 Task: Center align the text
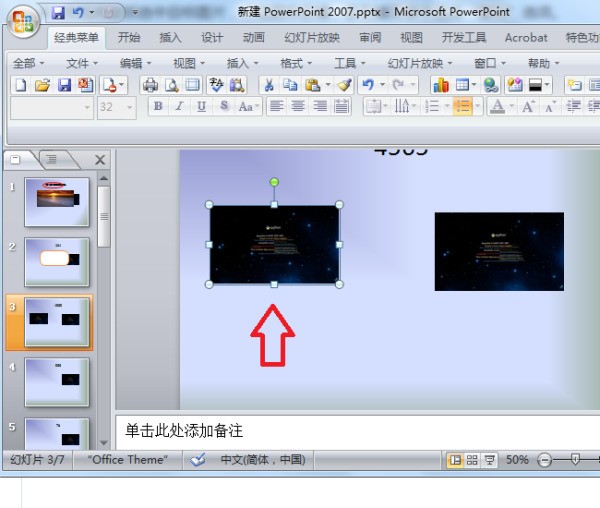[x=298, y=107]
